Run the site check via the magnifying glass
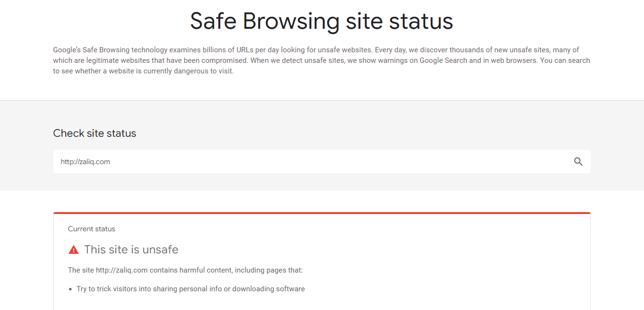 (x=578, y=162)
